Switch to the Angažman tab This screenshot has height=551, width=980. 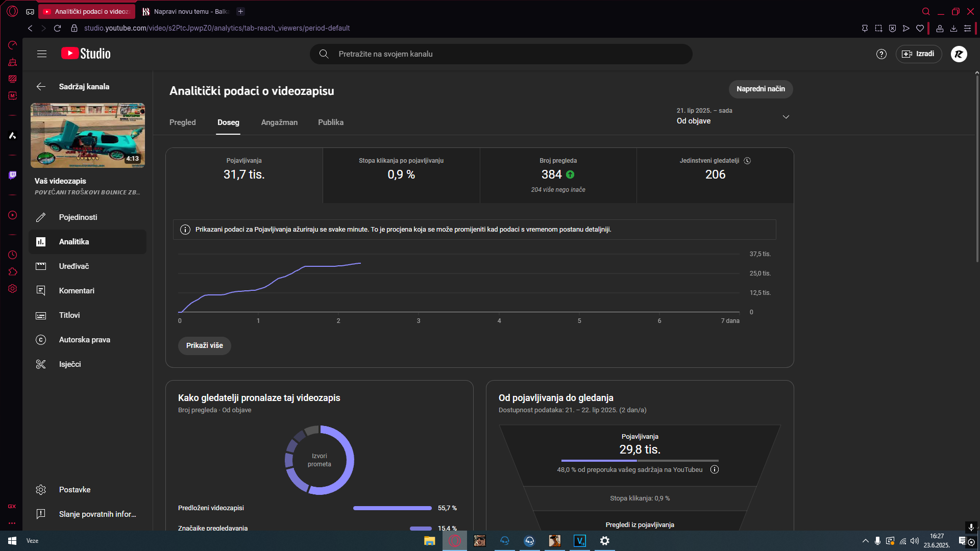(x=279, y=122)
